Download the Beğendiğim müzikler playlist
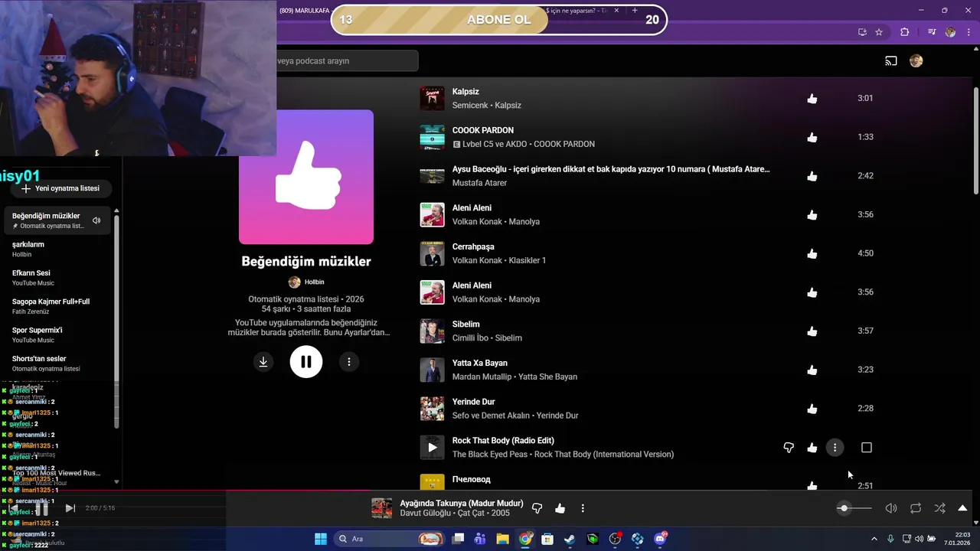Viewport: 980px width, 551px height. click(263, 362)
